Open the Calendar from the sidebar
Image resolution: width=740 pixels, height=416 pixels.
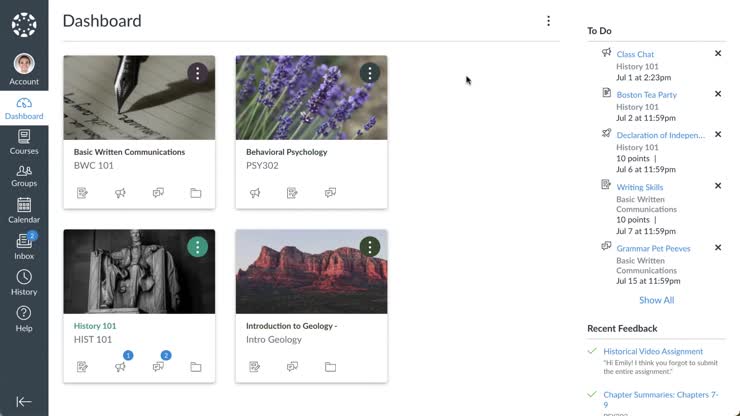pos(24,211)
